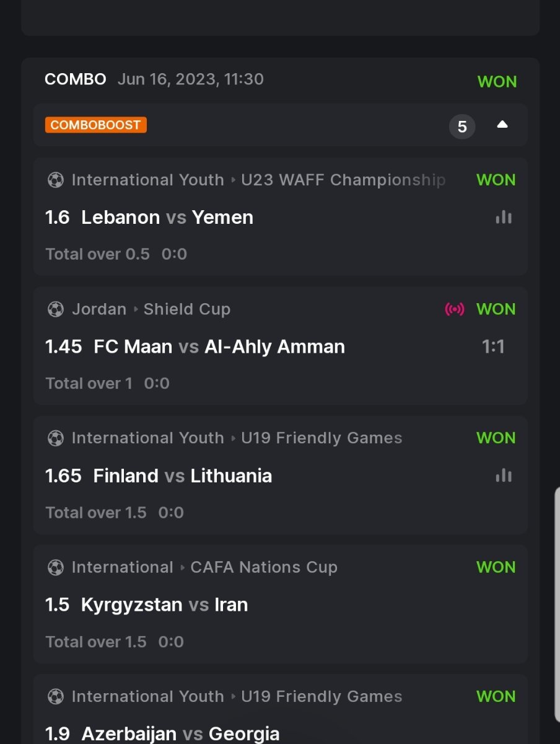Tap the live broadcast icon for FC Maan
The image size is (560, 744).
point(455,309)
